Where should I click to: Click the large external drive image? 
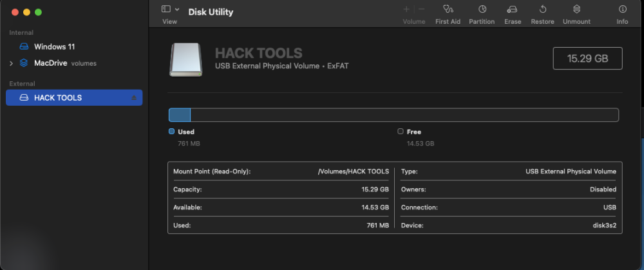[185, 59]
